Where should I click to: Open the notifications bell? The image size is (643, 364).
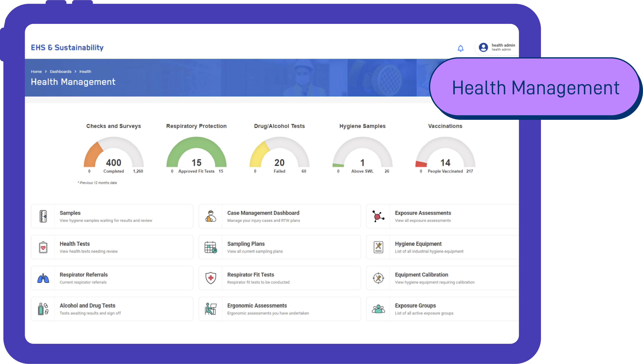[461, 48]
